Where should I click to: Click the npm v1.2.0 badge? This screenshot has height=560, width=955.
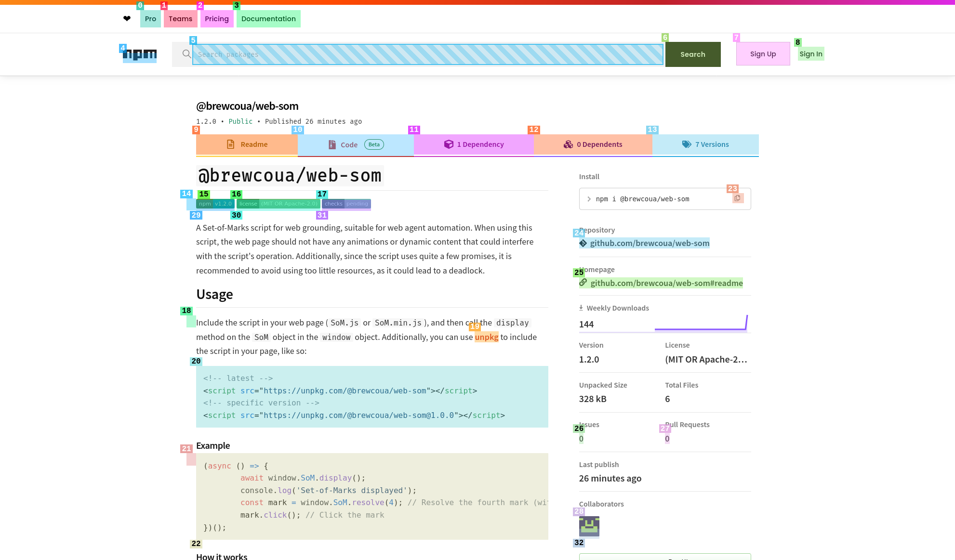[215, 204]
